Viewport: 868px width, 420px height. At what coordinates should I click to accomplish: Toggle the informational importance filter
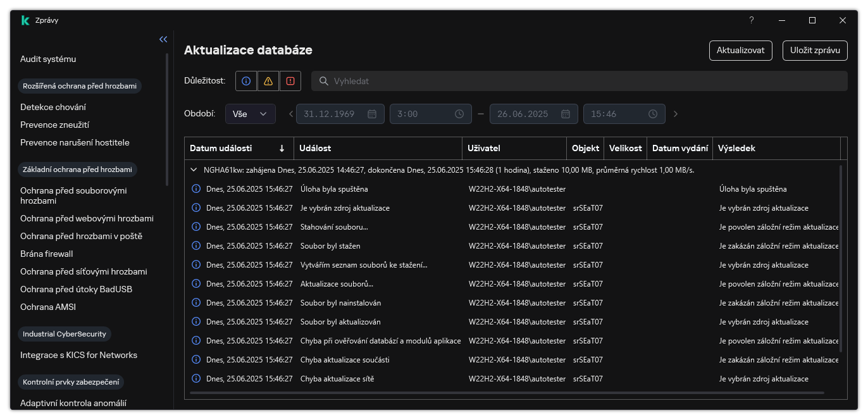point(246,81)
